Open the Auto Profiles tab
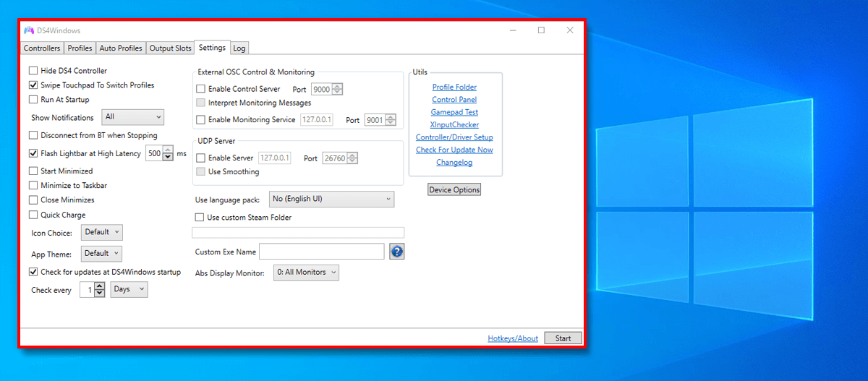The width and height of the screenshot is (868, 381). point(120,48)
